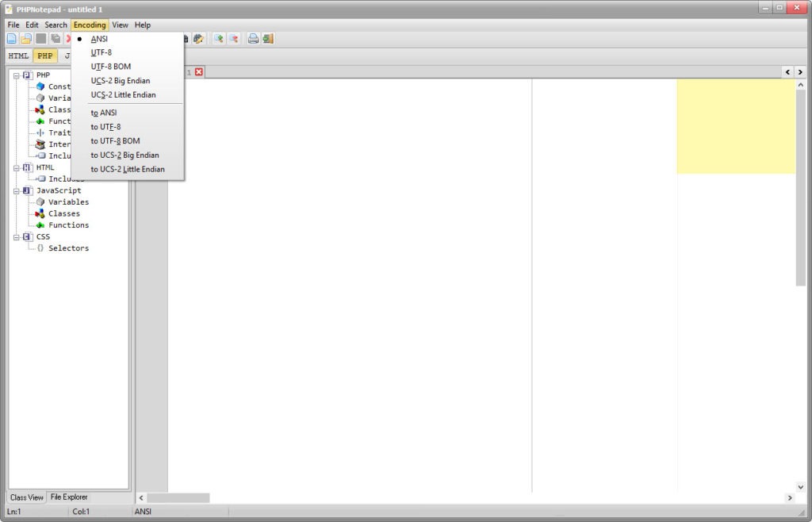This screenshot has height=522, width=812.
Task: Open the Edit menu
Action: tap(32, 25)
